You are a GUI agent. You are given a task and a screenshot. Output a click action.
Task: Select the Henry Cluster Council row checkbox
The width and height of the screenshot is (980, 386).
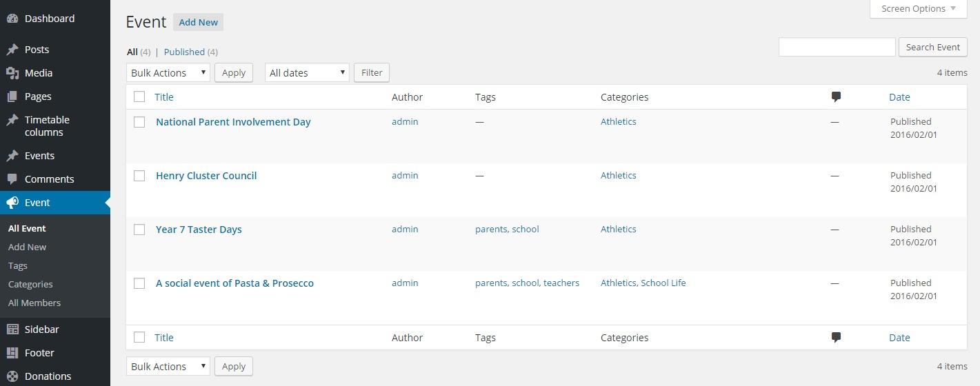(x=139, y=176)
